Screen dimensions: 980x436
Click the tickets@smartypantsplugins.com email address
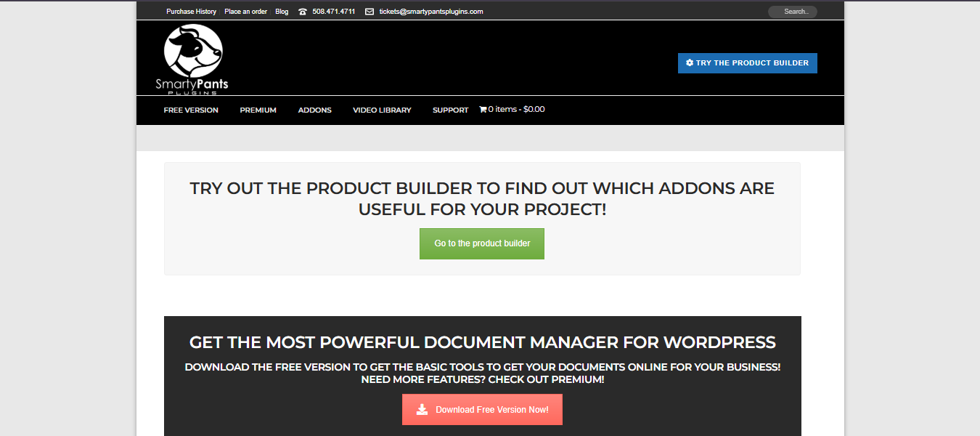pyautogui.click(x=431, y=12)
